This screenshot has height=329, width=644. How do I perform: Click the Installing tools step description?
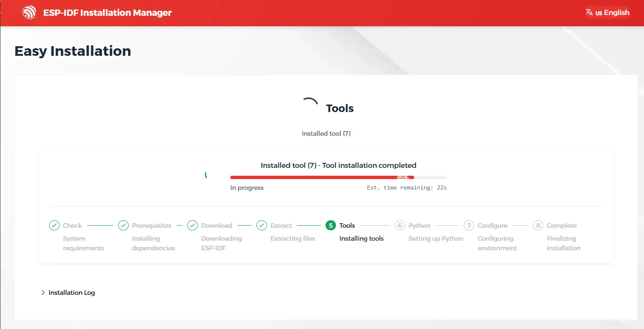[361, 239]
